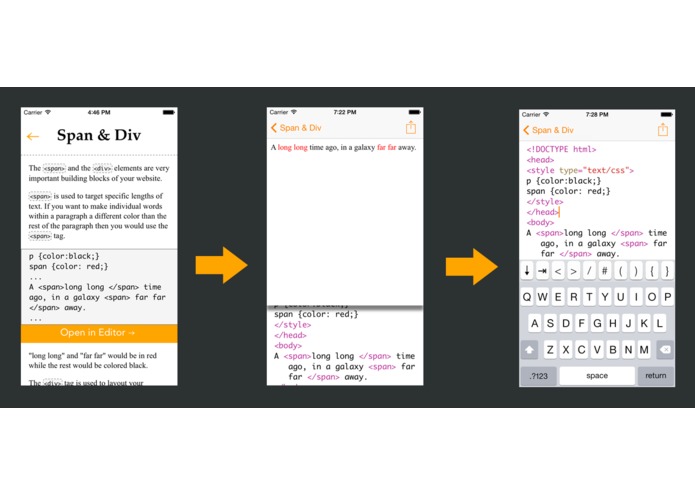695x494 pixels.
Task: Click the sentence starting '"long long" and "far far"'
Action: click(93, 360)
